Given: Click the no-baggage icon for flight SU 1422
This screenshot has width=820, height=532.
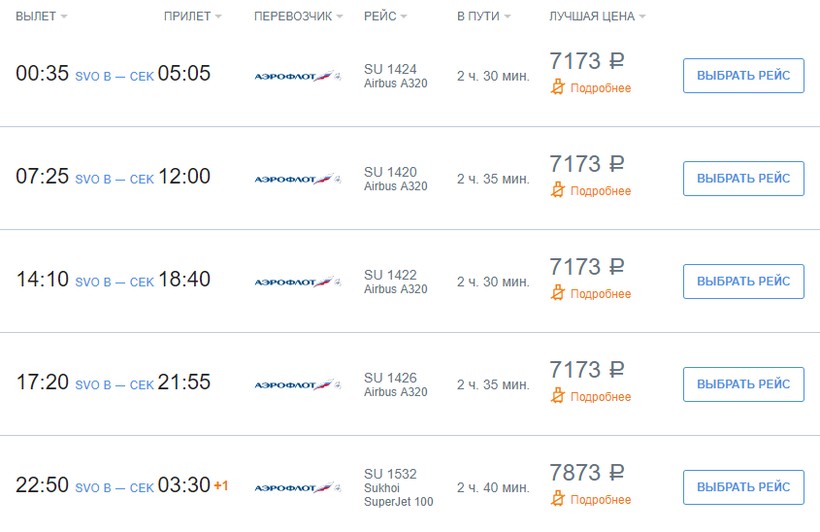Looking at the screenshot, I should [558, 293].
